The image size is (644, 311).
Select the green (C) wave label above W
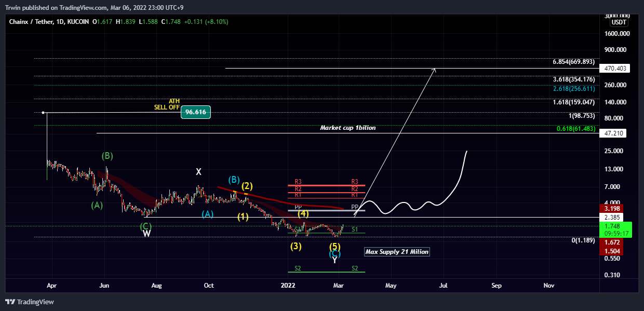[146, 226]
